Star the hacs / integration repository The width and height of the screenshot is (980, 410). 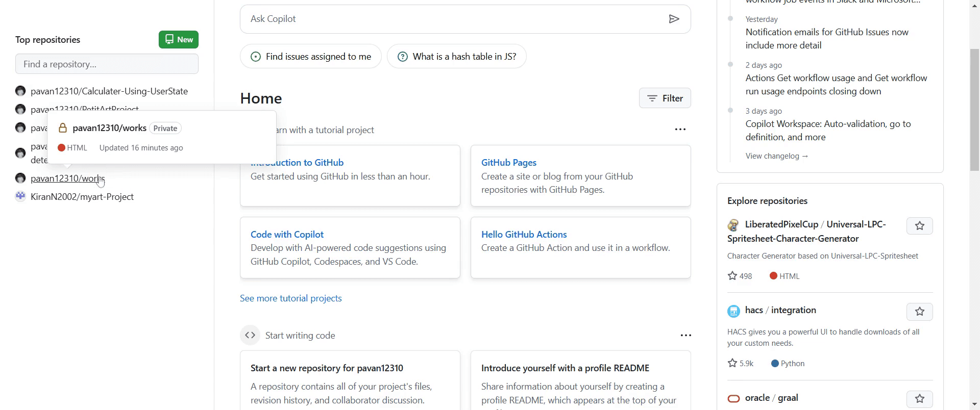pos(920,312)
